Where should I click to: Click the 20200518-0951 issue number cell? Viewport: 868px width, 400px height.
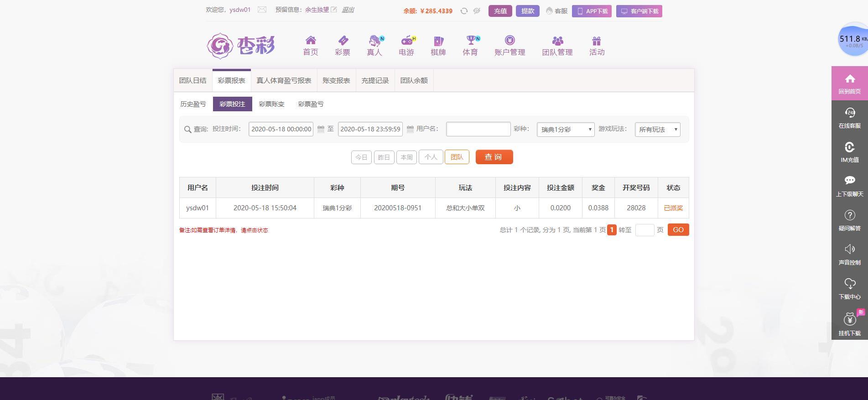(398, 208)
